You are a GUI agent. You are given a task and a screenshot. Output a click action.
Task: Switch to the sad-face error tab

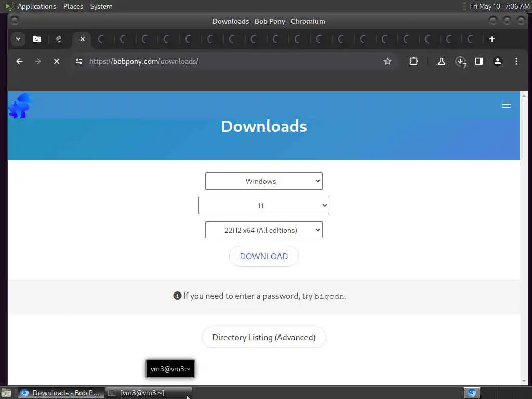point(37,39)
